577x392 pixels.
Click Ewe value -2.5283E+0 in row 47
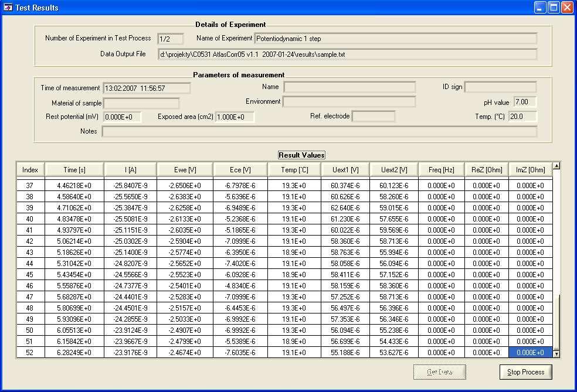pyautogui.click(x=185, y=296)
